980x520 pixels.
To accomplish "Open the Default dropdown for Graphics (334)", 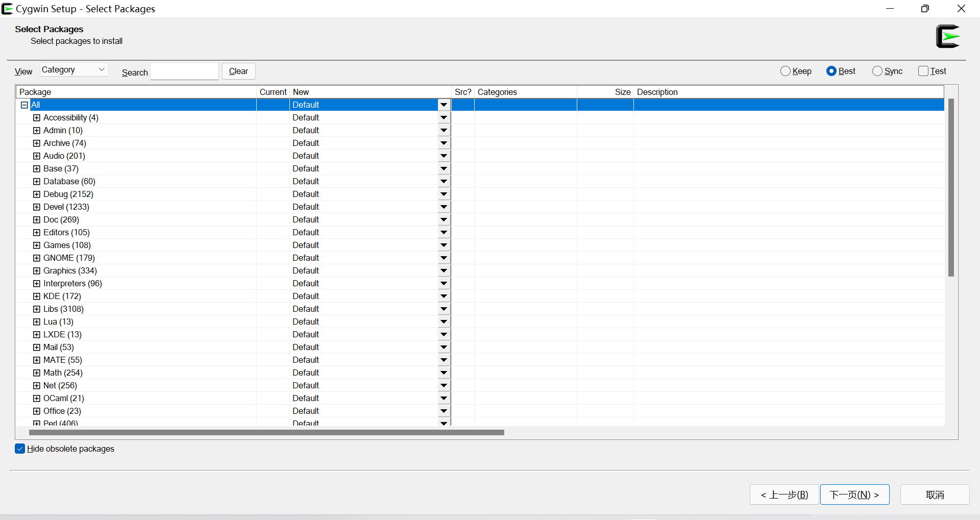I will click(x=444, y=271).
